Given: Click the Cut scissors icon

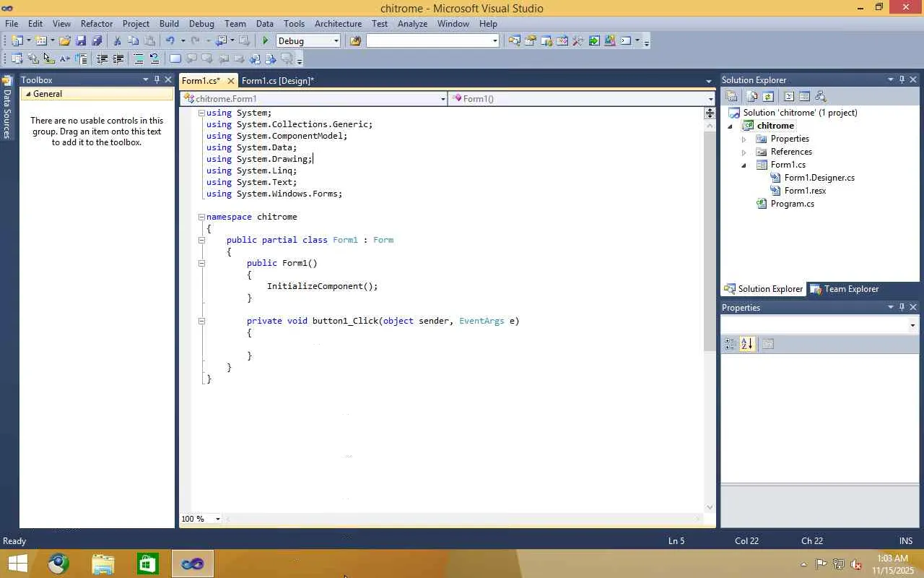Looking at the screenshot, I should (x=117, y=40).
